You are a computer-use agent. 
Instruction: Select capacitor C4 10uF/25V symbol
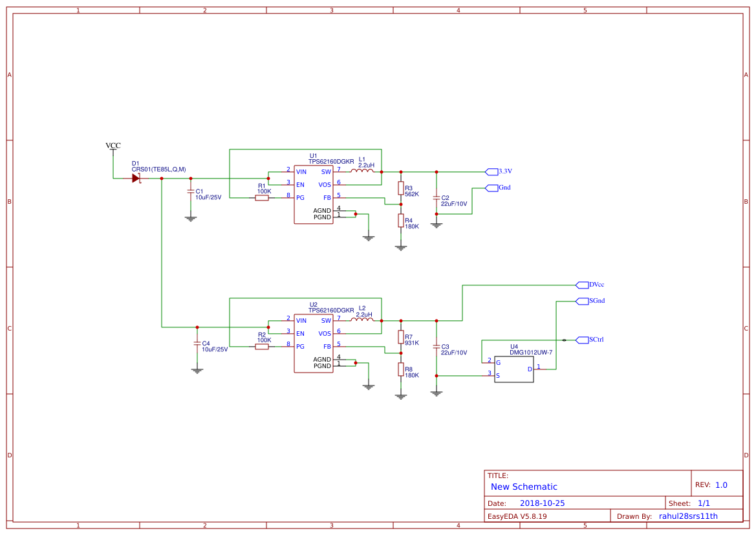click(x=197, y=343)
